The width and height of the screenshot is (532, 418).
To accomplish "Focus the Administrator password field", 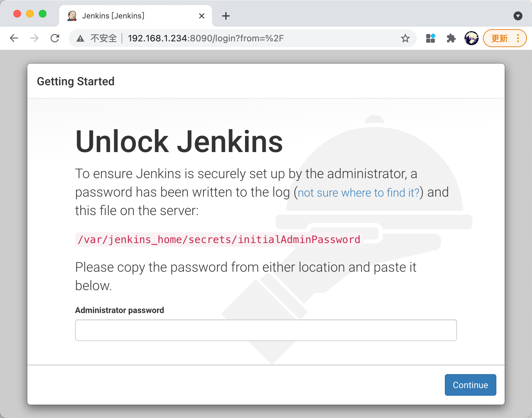I will tap(266, 330).
